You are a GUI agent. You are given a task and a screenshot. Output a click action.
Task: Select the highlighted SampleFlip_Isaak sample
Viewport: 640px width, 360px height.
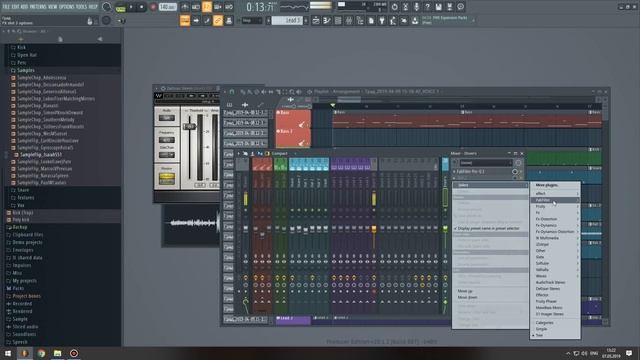pyautogui.click(x=41, y=155)
